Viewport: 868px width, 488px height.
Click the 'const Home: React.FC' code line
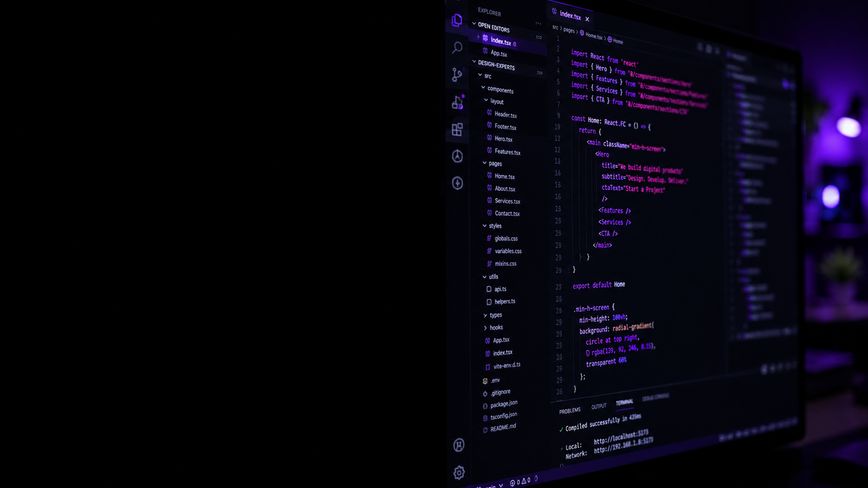coord(611,123)
